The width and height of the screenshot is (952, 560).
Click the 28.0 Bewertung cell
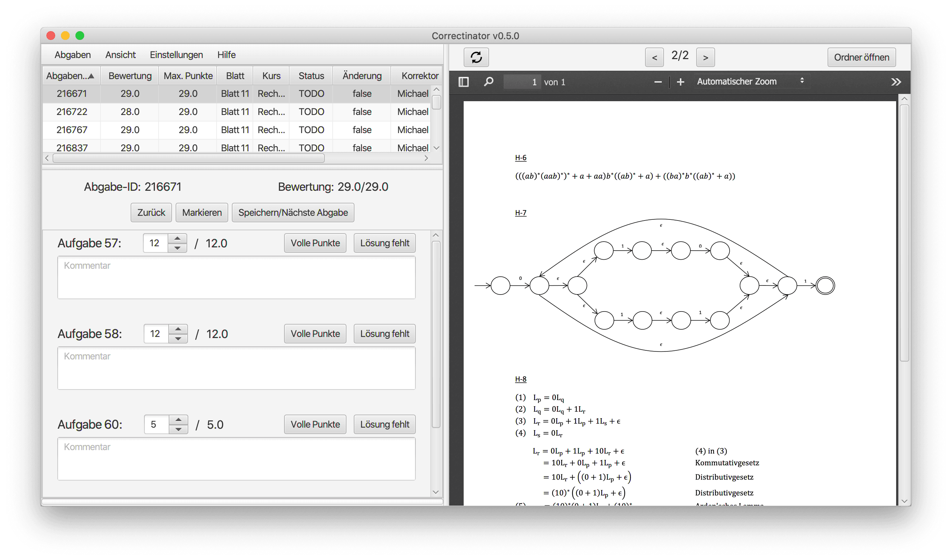coord(130,112)
